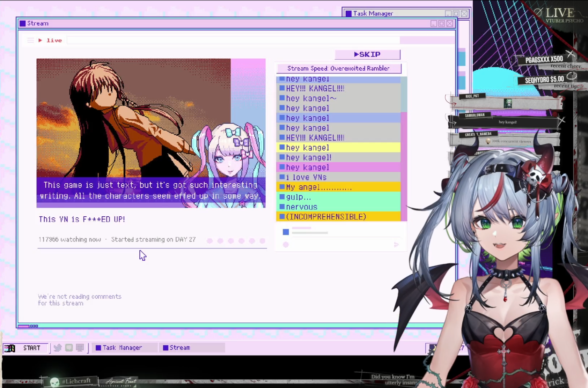Select the "hey kangel!" chat comment
This screenshot has width=588, height=388.
pos(338,158)
